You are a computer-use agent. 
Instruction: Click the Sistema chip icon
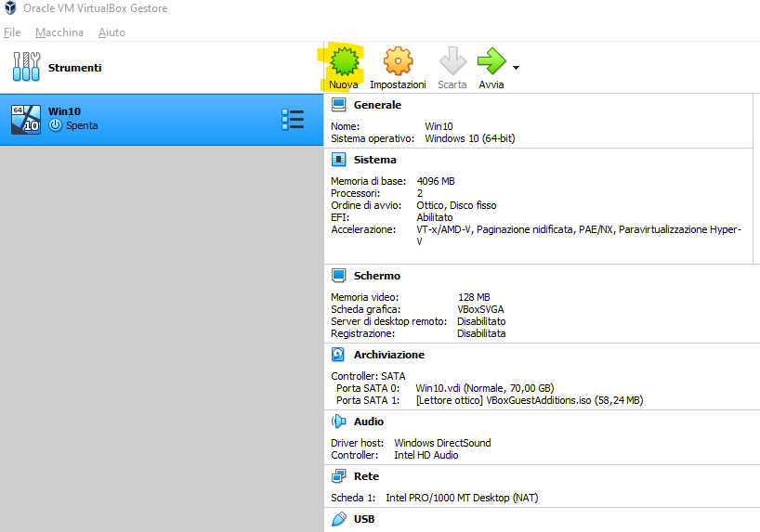click(x=338, y=160)
